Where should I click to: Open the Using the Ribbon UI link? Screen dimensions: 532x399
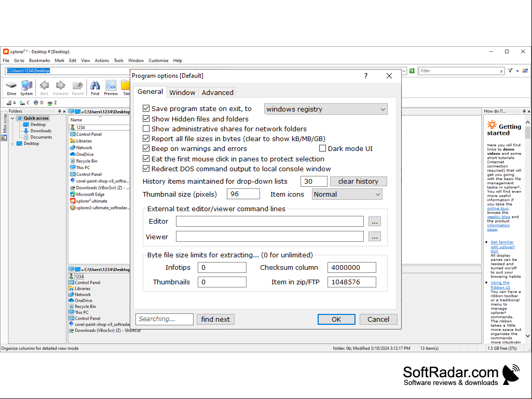tap(500, 285)
